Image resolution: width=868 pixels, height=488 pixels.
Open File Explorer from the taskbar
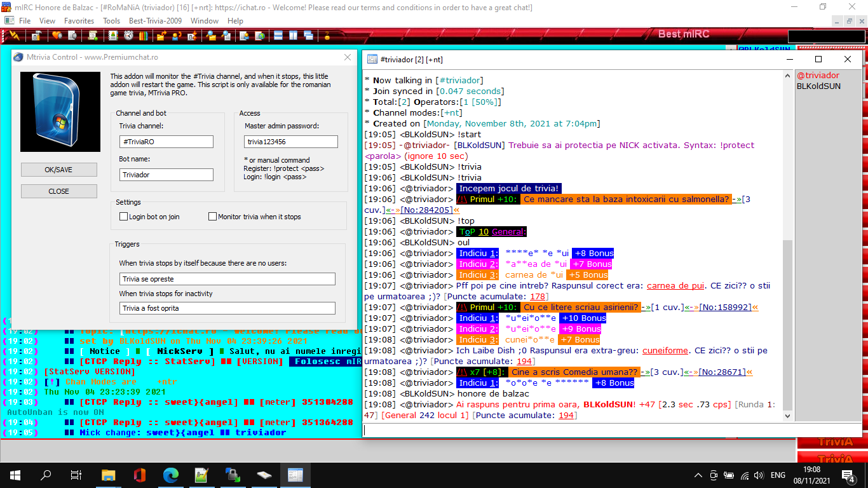[108, 475]
